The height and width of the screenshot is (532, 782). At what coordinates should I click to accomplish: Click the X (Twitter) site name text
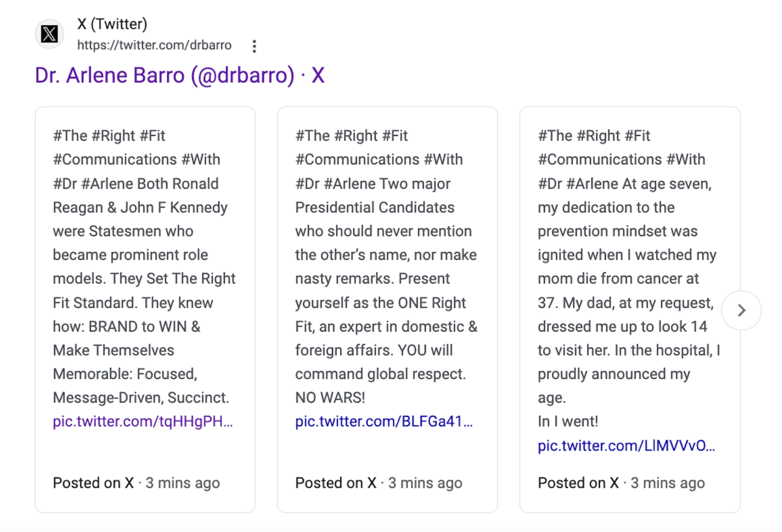112,24
